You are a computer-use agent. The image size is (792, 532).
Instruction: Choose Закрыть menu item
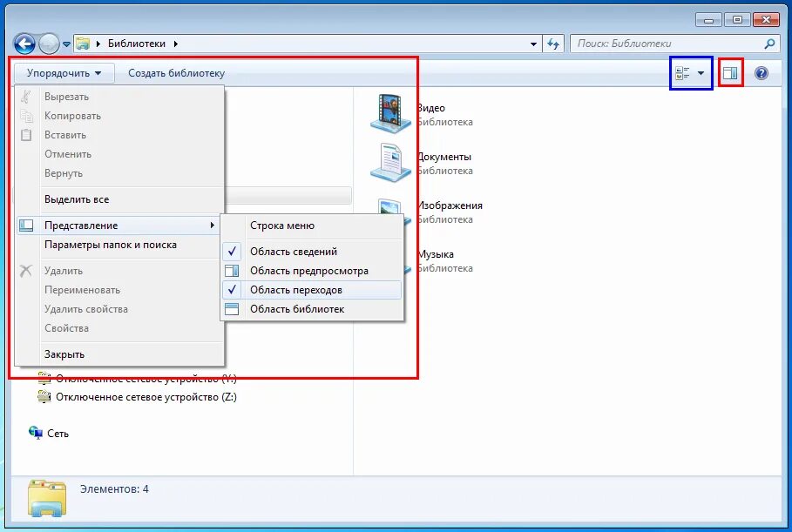coord(119,354)
